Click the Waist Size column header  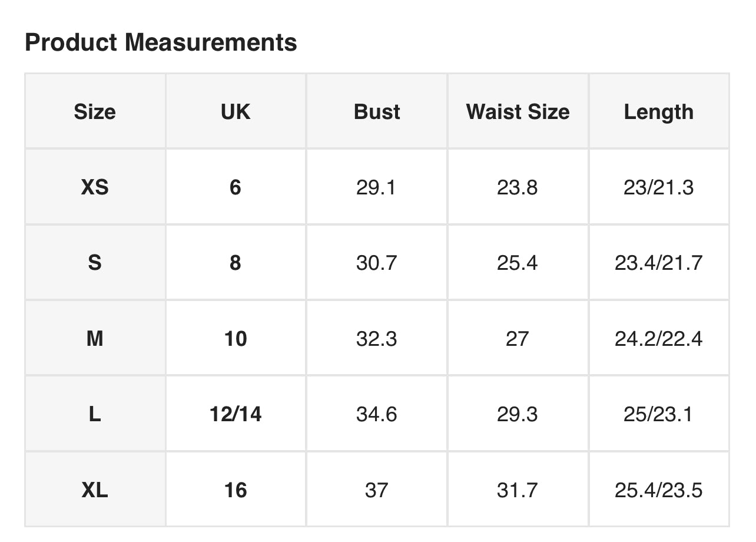(518, 111)
